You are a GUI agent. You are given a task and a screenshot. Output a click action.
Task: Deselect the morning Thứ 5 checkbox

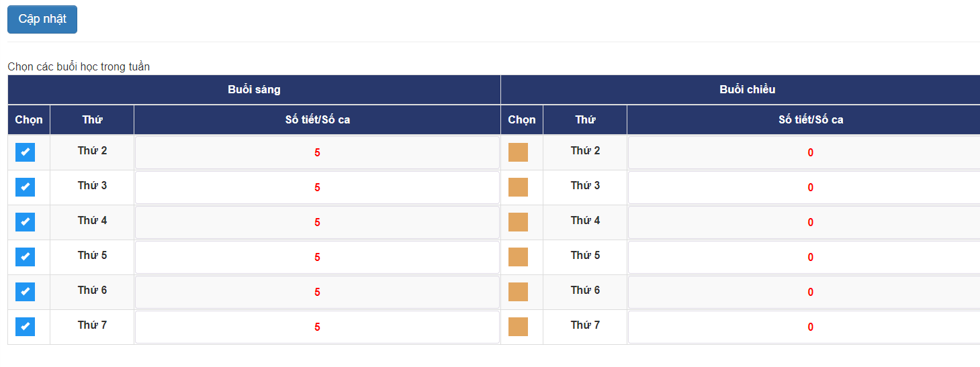[26, 257]
